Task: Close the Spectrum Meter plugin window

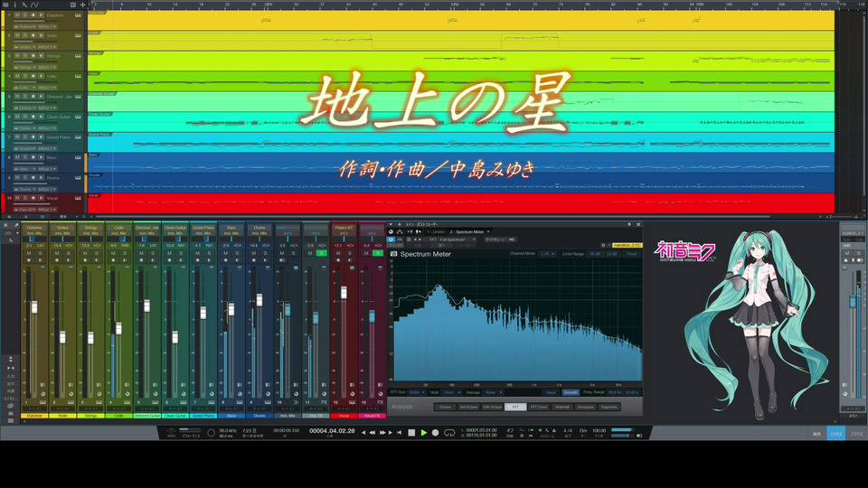Action: (x=638, y=225)
